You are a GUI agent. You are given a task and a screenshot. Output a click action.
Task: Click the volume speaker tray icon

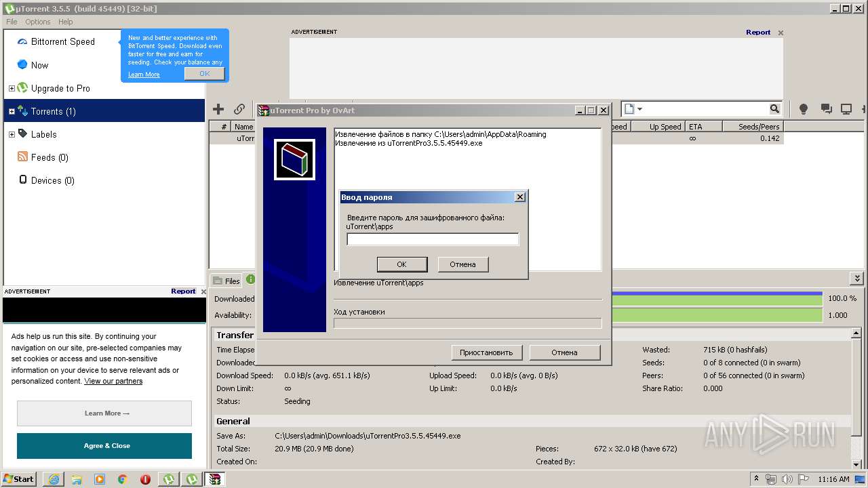(x=787, y=479)
